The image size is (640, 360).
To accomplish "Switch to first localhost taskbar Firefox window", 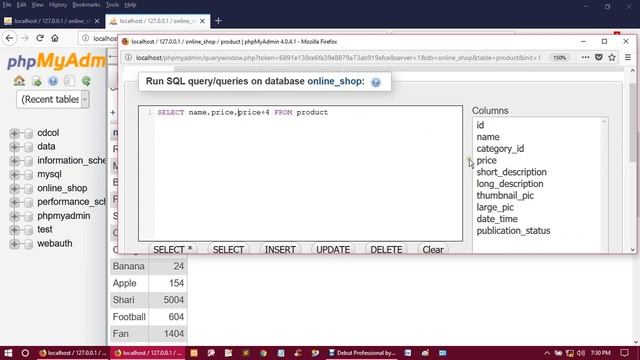I will click(x=73, y=353).
